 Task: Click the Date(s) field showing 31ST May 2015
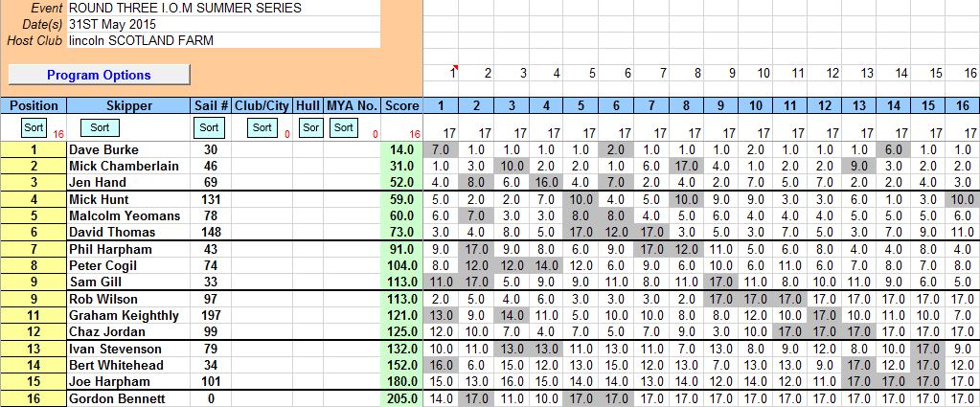click(223, 24)
